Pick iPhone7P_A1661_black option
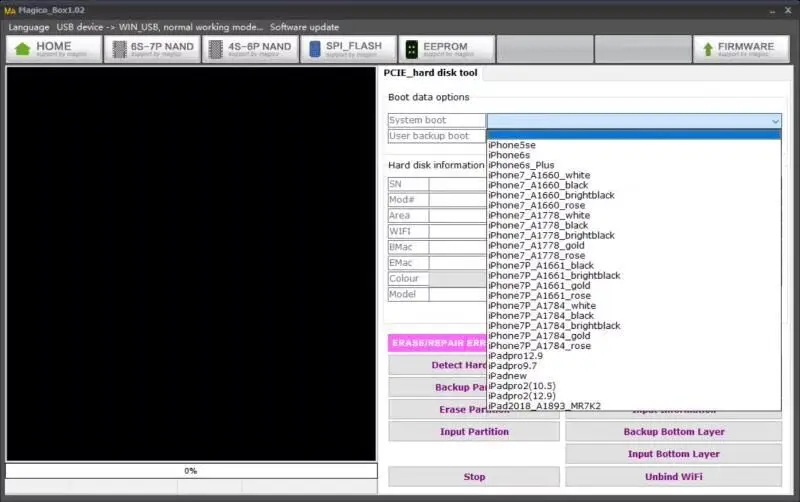 click(x=634, y=265)
